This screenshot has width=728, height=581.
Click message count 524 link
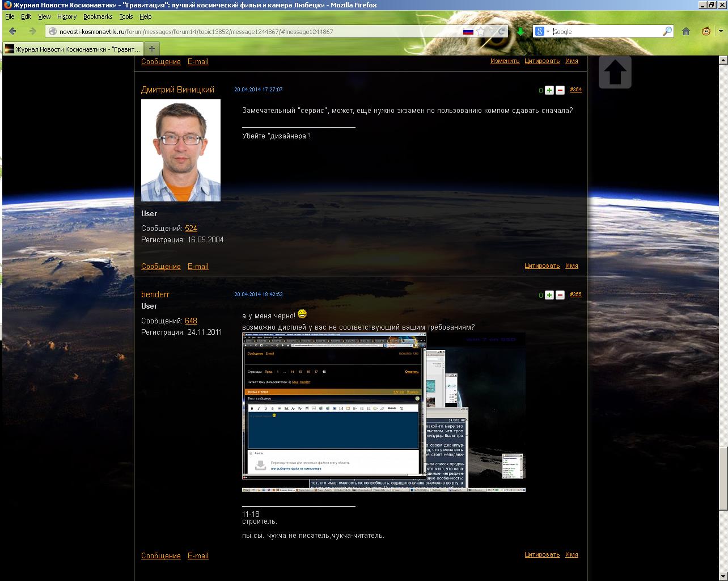coord(191,229)
